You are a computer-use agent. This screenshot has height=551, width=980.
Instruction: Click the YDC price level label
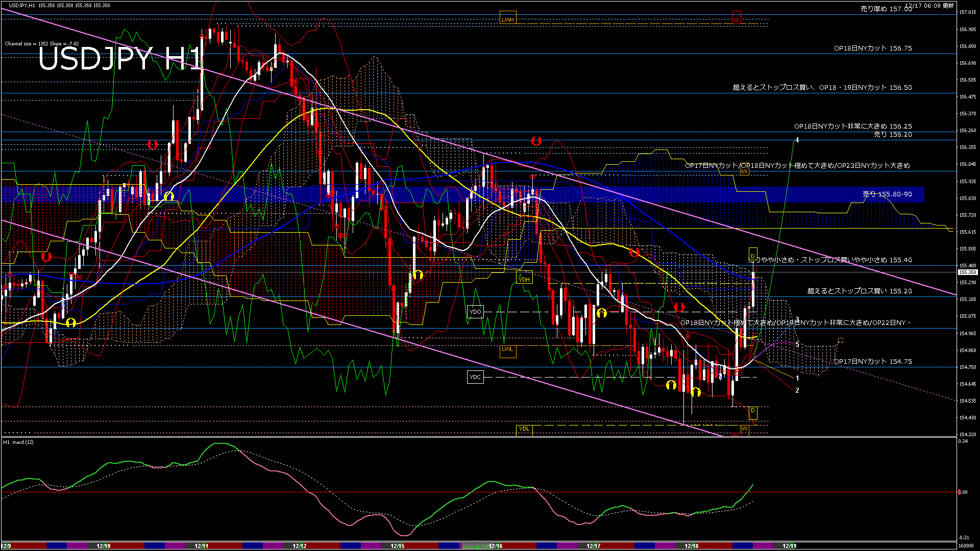(x=475, y=377)
